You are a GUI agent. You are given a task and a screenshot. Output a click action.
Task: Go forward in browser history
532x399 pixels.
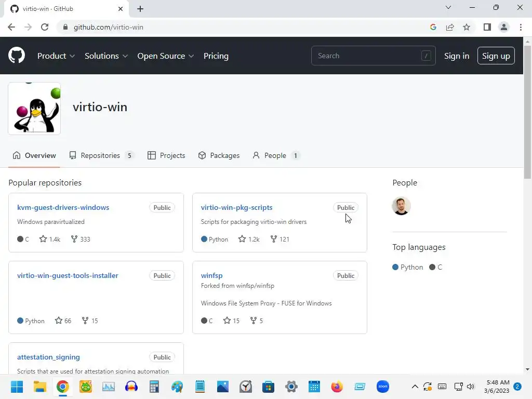(28, 27)
